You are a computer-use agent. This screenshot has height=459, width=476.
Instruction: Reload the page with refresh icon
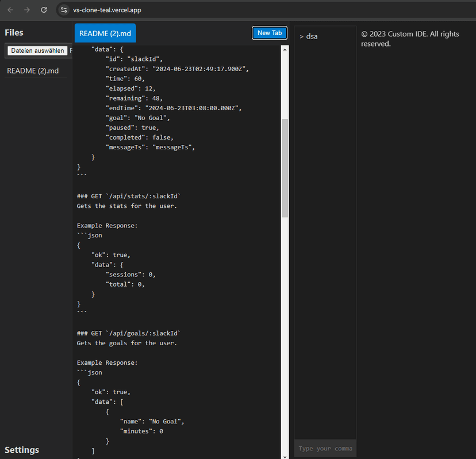pos(44,10)
